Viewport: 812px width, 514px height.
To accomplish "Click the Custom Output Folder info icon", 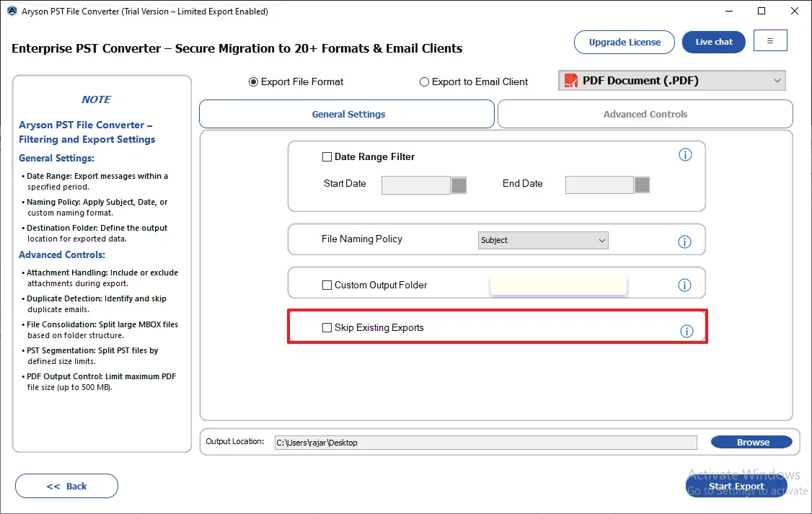I will pos(684,285).
